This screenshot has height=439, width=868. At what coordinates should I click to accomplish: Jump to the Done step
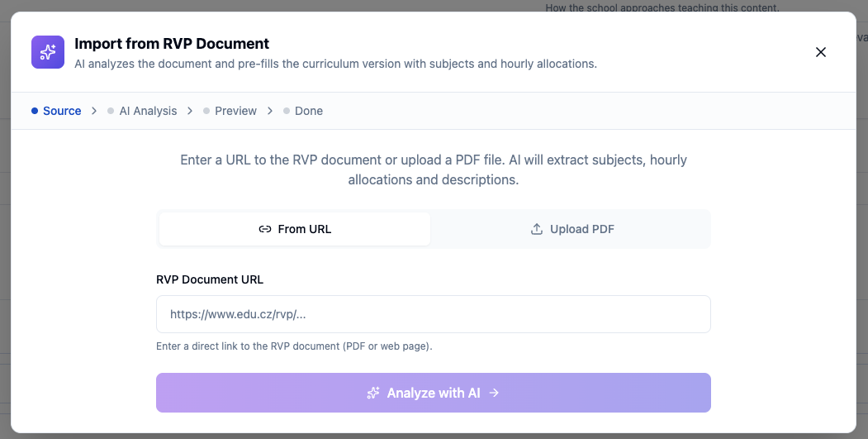[x=303, y=111]
